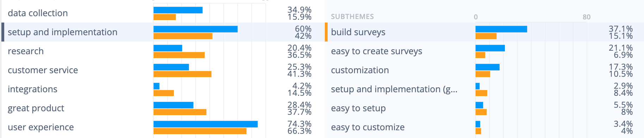Select the setup and implementation theme
This screenshot has height=138, width=644.
(x=163, y=32)
